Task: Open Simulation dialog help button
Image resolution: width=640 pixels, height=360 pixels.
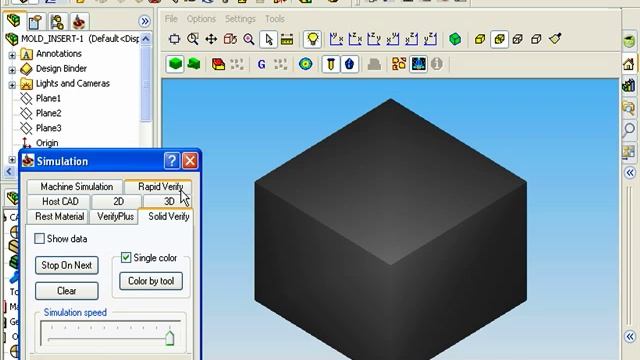Action: click(x=172, y=161)
